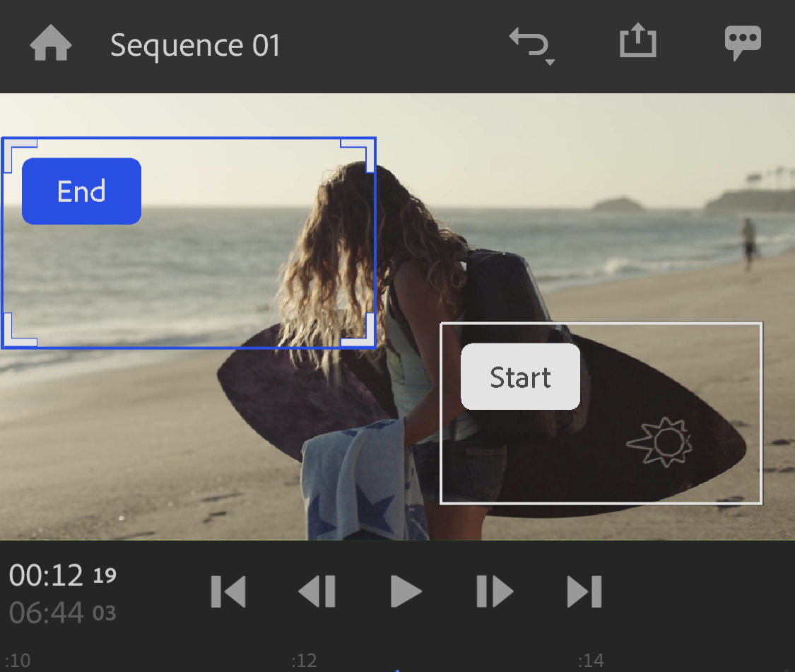Click the Undo icon

528,41
